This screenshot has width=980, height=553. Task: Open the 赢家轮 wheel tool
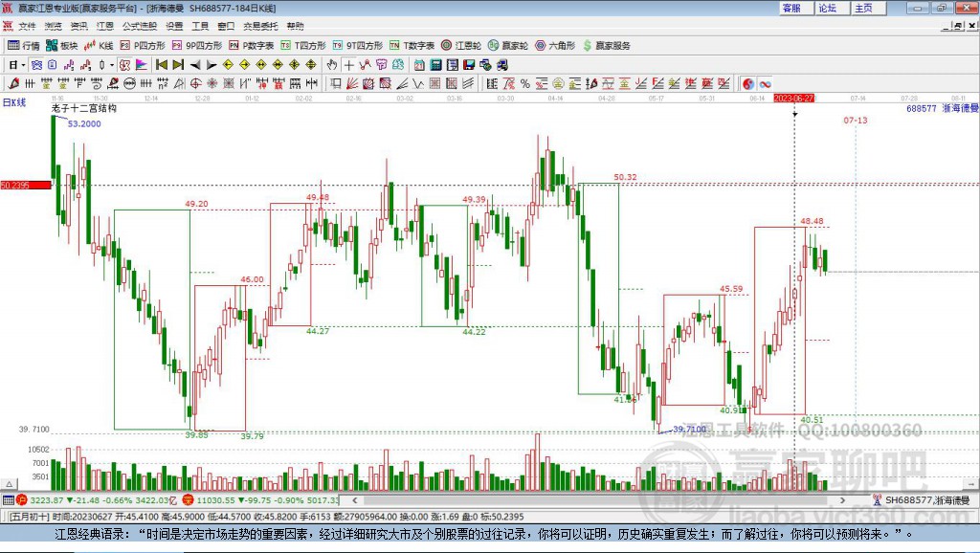click(508, 46)
